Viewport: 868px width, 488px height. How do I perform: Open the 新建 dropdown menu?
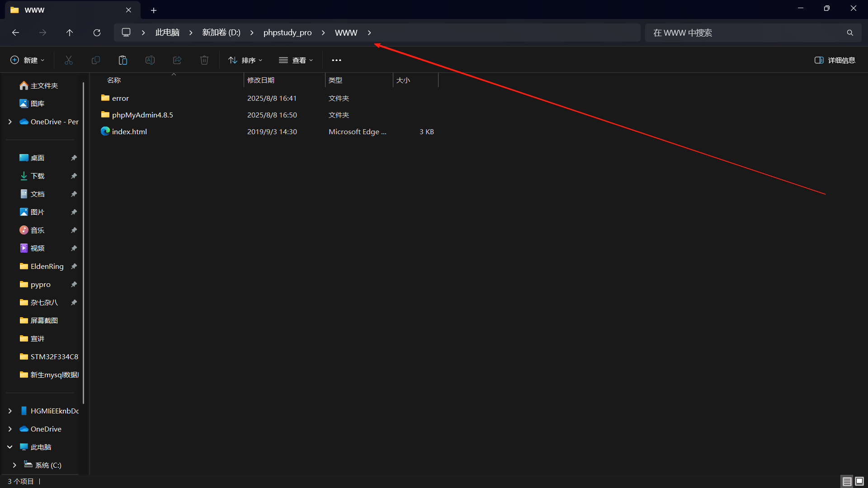(x=27, y=60)
